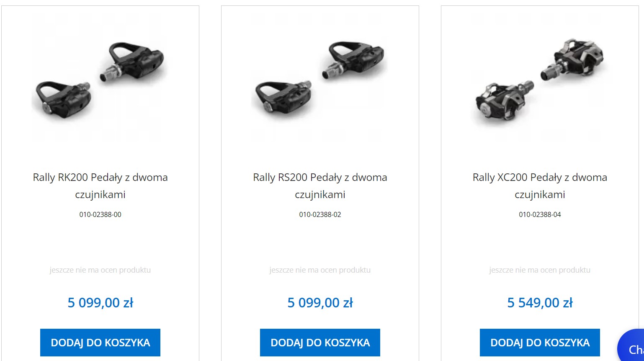Click the no-ratings text under Rally RS200
This screenshot has height=361, width=644.
point(320,270)
